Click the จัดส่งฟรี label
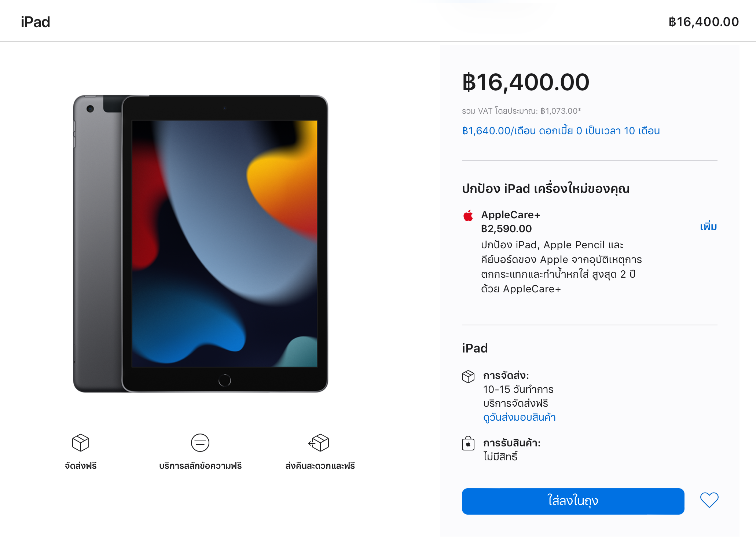756x548 pixels. (81, 466)
